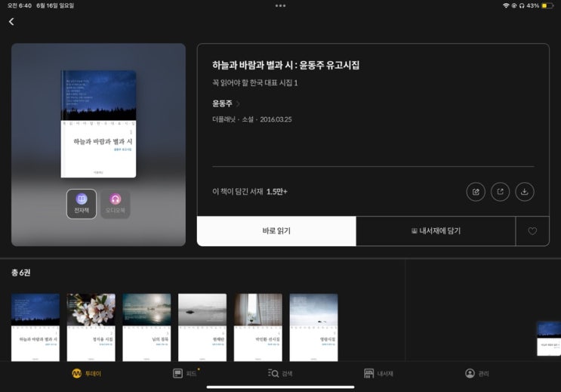This screenshot has width=561, height=392.
Task: Switch to the 검색 tab
Action: coord(280,373)
